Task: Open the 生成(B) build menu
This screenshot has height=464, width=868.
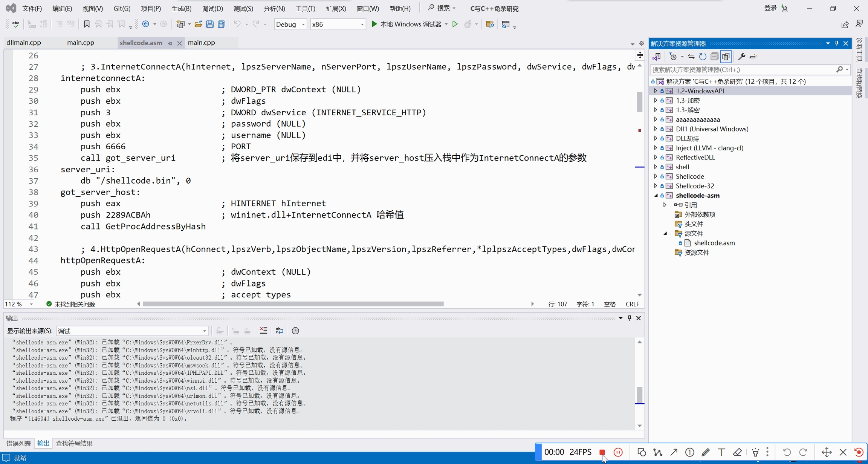Action: coord(181,8)
